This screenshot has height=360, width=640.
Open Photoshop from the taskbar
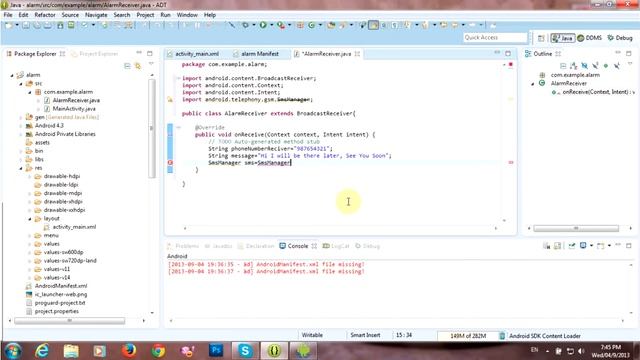tap(216, 350)
